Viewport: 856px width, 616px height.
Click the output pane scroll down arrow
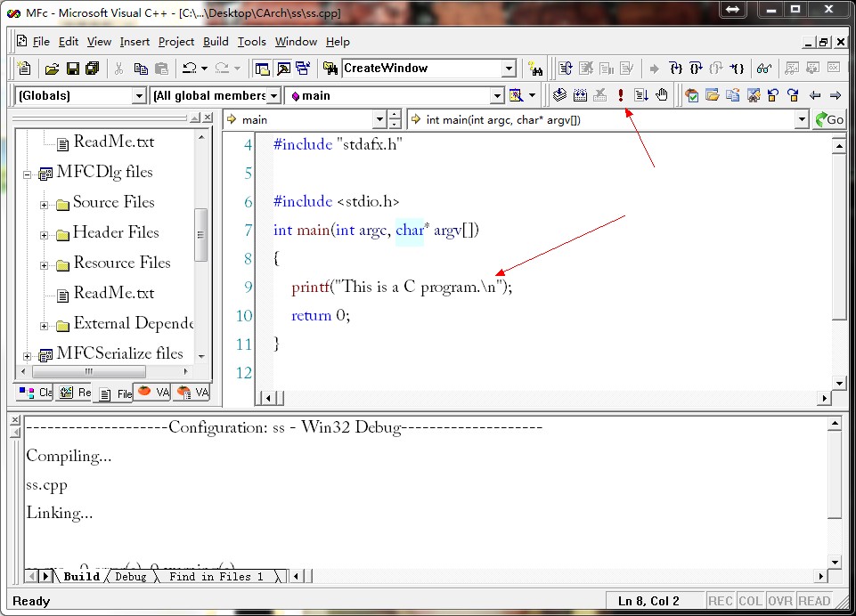coord(835,562)
